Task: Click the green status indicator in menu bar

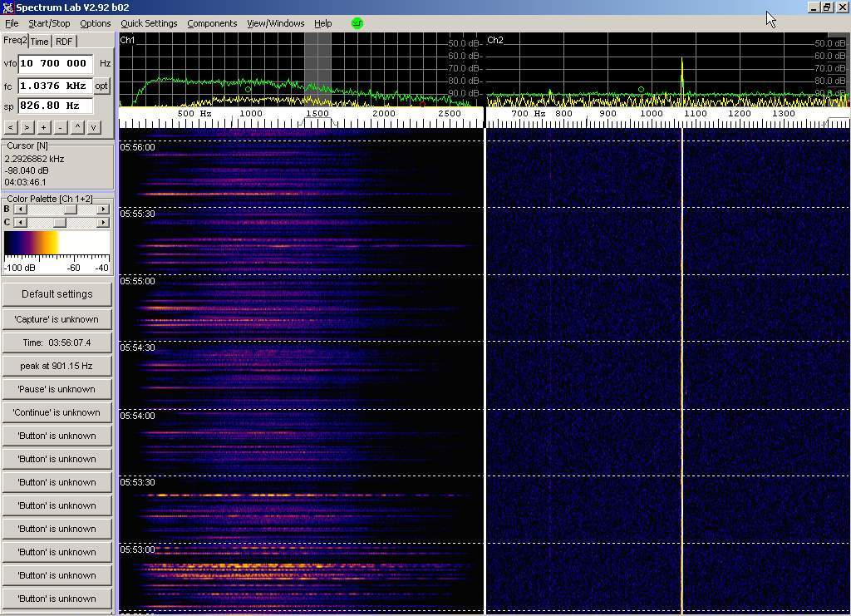Action: click(x=357, y=23)
